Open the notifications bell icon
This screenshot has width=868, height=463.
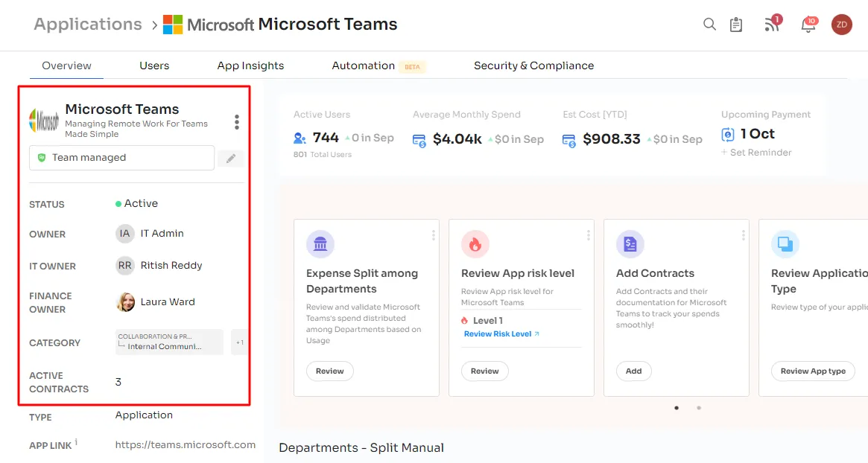(809, 25)
